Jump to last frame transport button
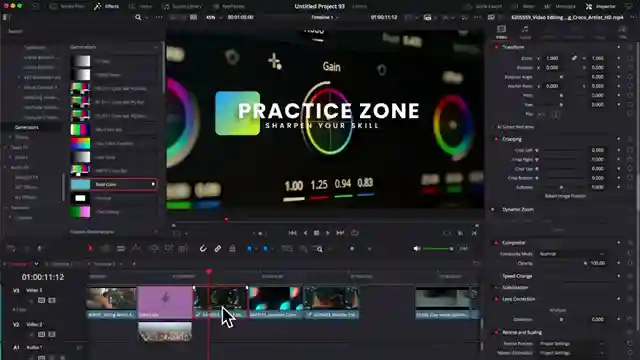Image resolution: width=640 pixels, height=360 pixels. click(340, 233)
